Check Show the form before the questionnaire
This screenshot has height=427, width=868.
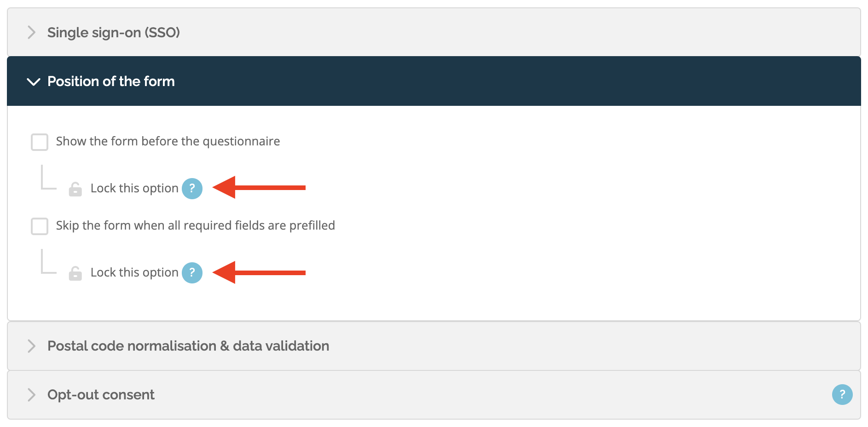tap(40, 142)
